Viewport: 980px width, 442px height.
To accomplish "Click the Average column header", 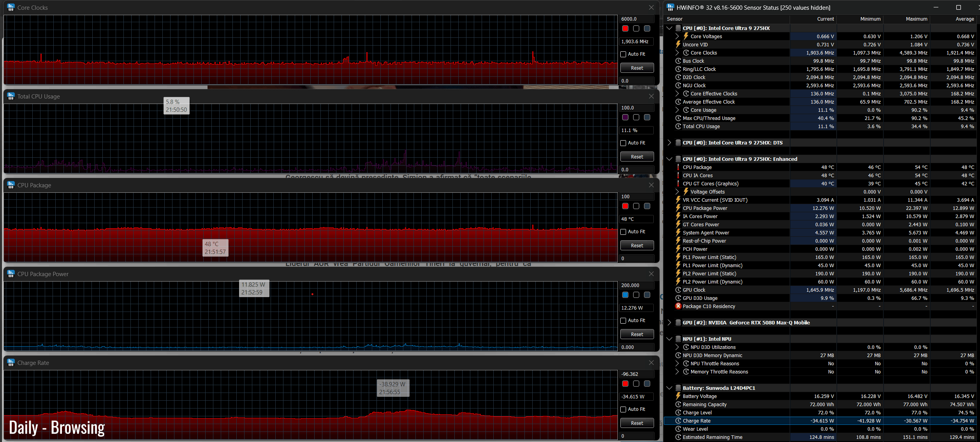I will (954, 19).
